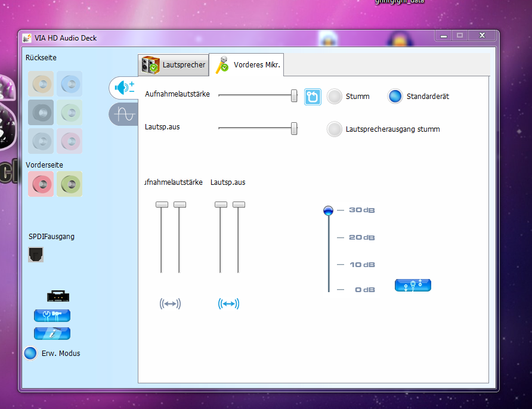This screenshot has width=532, height=409.
Task: Open the information button
Action: click(52, 333)
